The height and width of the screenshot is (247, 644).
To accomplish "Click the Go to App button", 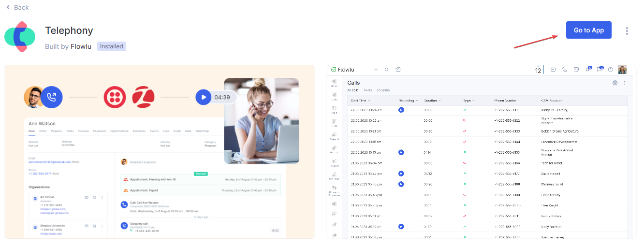I will [x=588, y=30].
